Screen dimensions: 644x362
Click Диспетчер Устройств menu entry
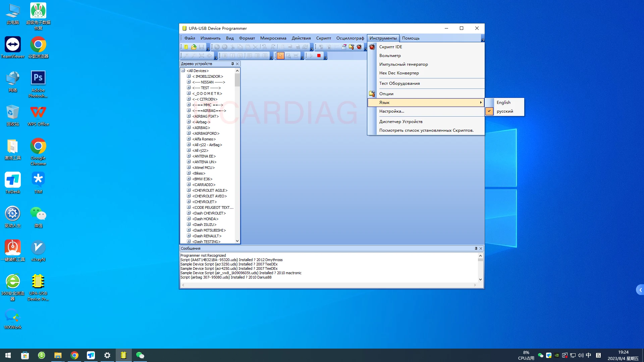(426, 122)
